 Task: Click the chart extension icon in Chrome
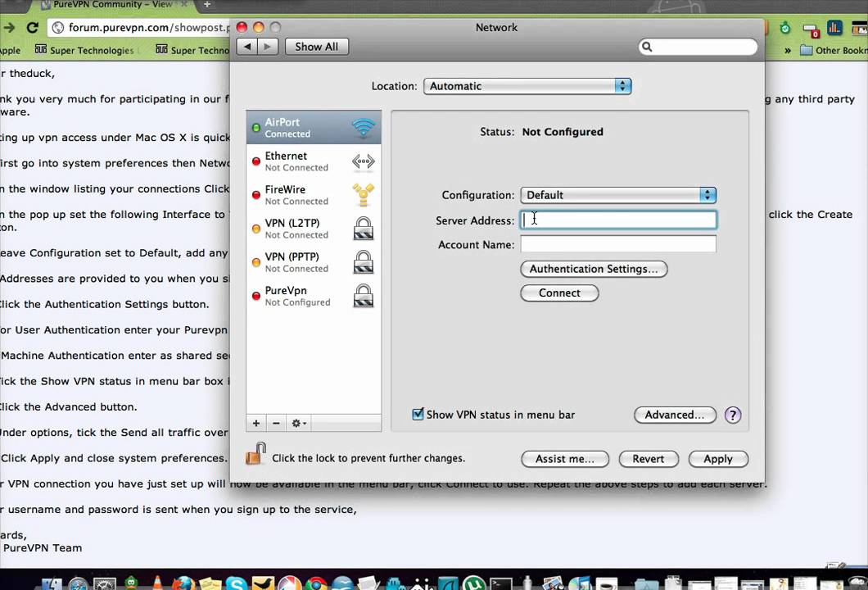(834, 28)
